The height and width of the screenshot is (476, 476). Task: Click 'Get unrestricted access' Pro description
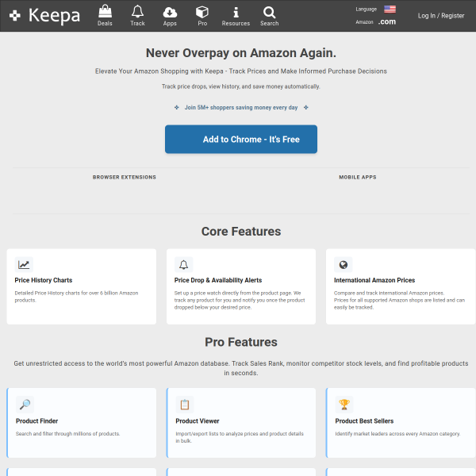[241, 368]
